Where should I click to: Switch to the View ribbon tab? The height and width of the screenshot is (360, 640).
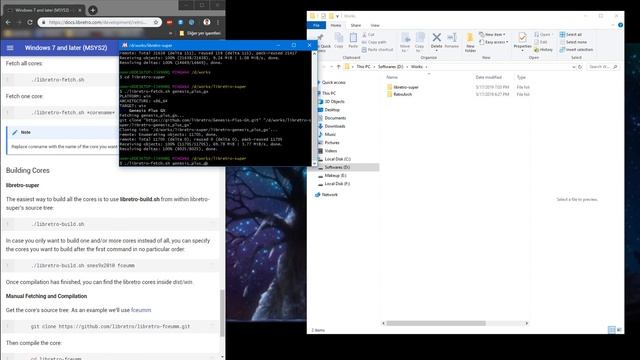[x=375, y=25]
